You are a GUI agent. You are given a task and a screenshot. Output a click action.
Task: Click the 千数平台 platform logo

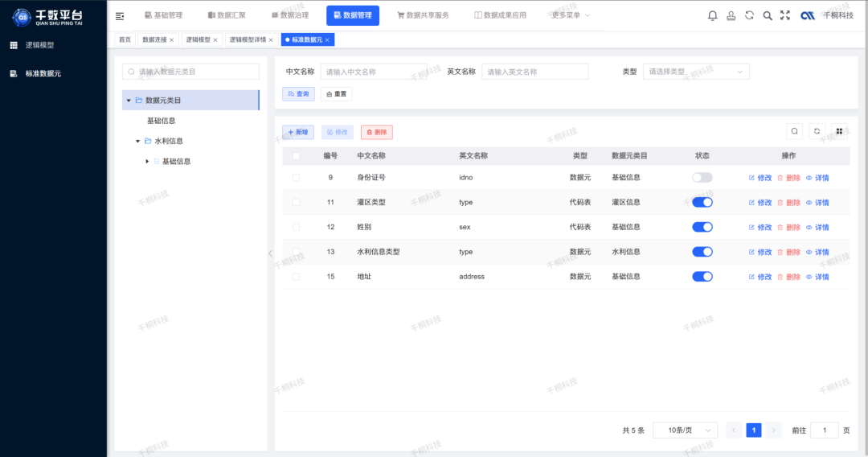click(47, 17)
